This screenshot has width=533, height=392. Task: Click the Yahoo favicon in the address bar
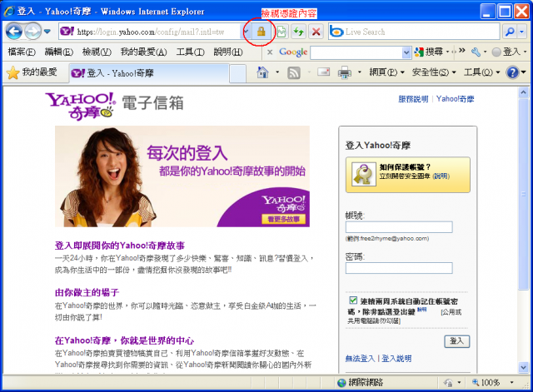click(x=67, y=32)
